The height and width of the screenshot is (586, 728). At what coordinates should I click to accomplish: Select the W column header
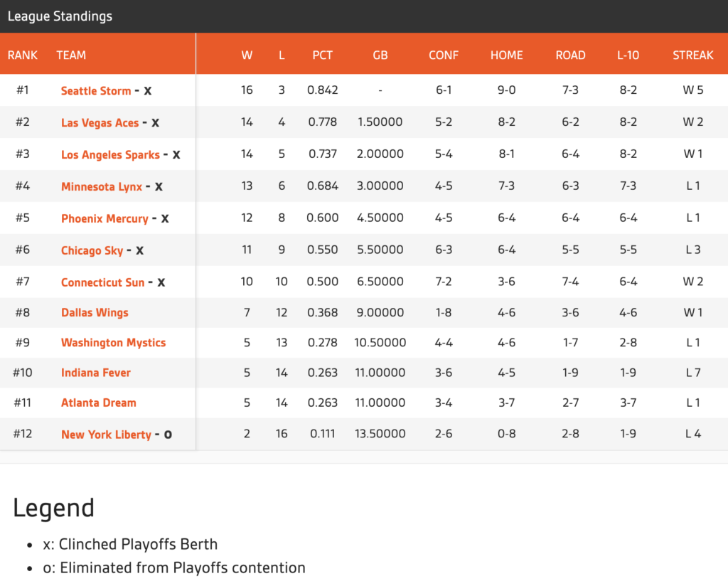click(x=247, y=55)
